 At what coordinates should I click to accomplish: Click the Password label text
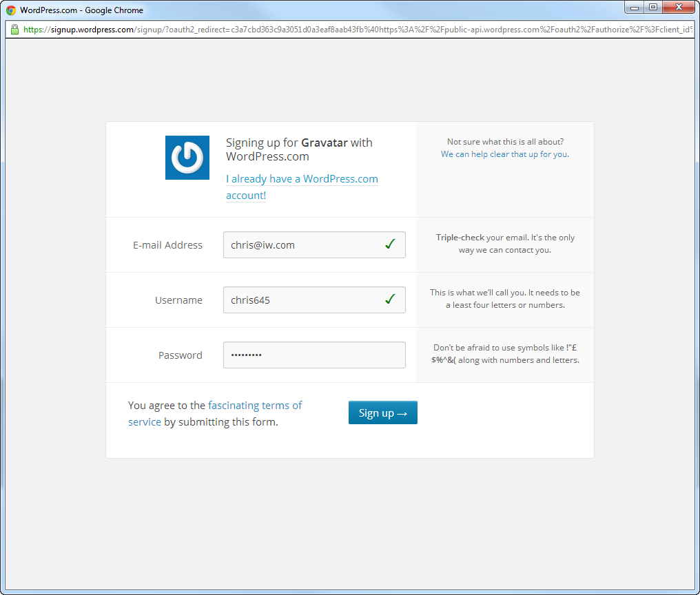pyautogui.click(x=180, y=355)
